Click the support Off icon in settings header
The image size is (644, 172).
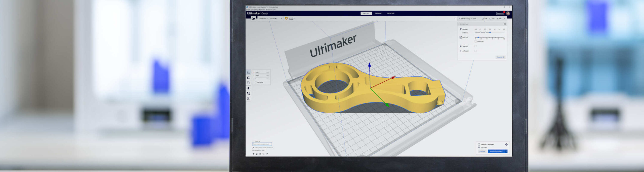point(490,19)
